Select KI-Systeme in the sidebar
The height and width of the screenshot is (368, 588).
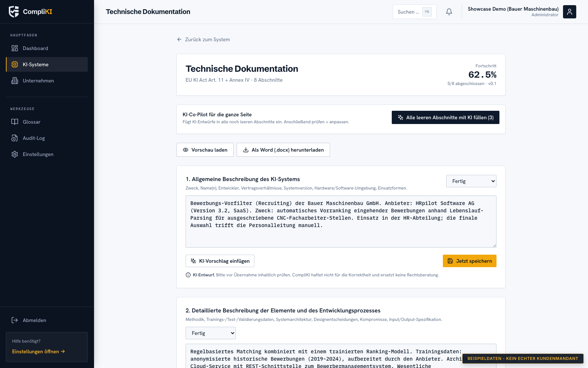(47, 64)
